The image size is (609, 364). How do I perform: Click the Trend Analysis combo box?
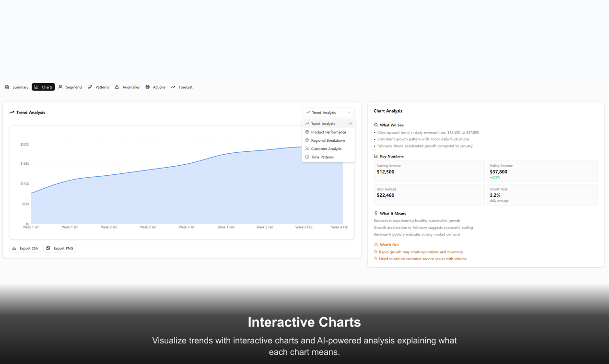pyautogui.click(x=328, y=112)
